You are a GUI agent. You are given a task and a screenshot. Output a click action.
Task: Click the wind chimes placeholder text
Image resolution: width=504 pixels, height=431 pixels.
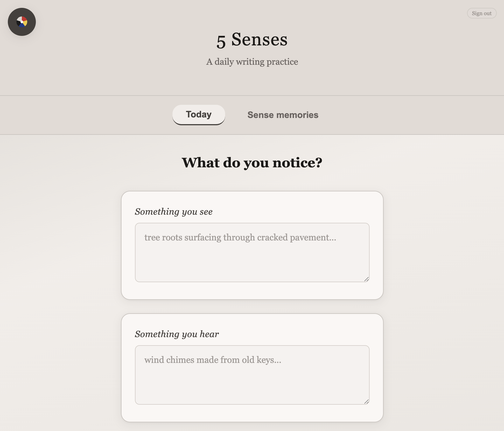[213, 360]
